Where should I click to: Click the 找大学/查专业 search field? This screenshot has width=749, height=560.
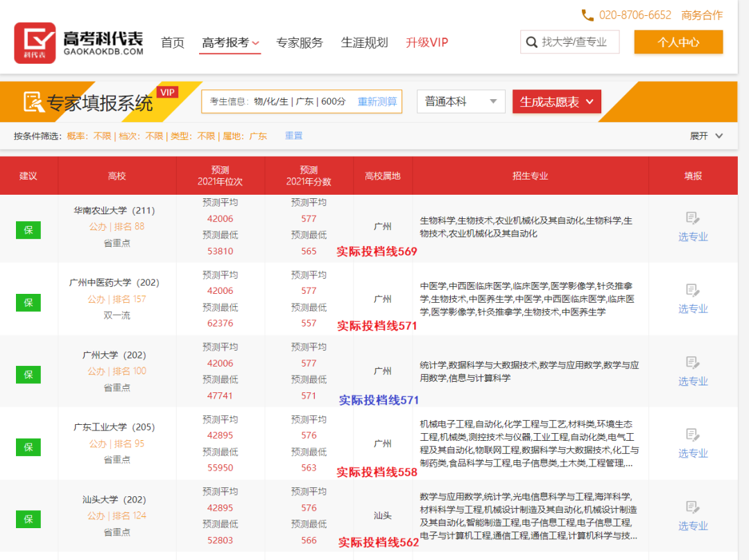pos(570,42)
